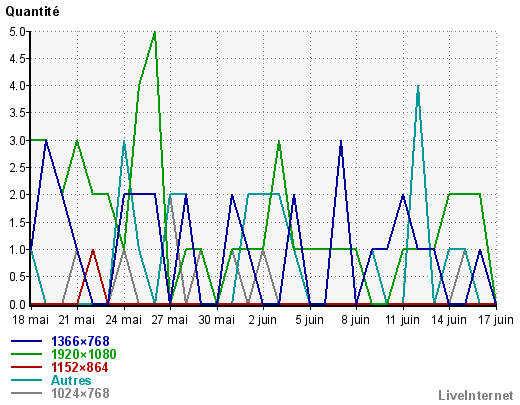The image size is (520, 405).
Task: Click the green peak at 5.0
Action: pyautogui.click(x=155, y=32)
